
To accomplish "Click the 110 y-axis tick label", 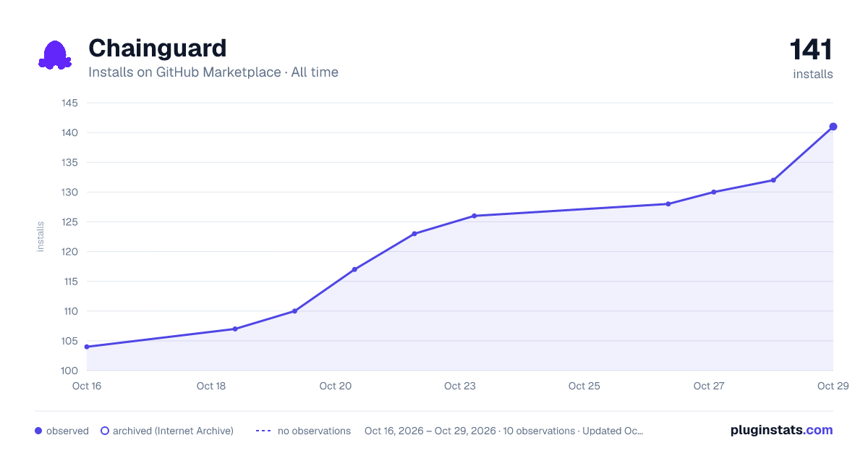I will coord(69,311).
